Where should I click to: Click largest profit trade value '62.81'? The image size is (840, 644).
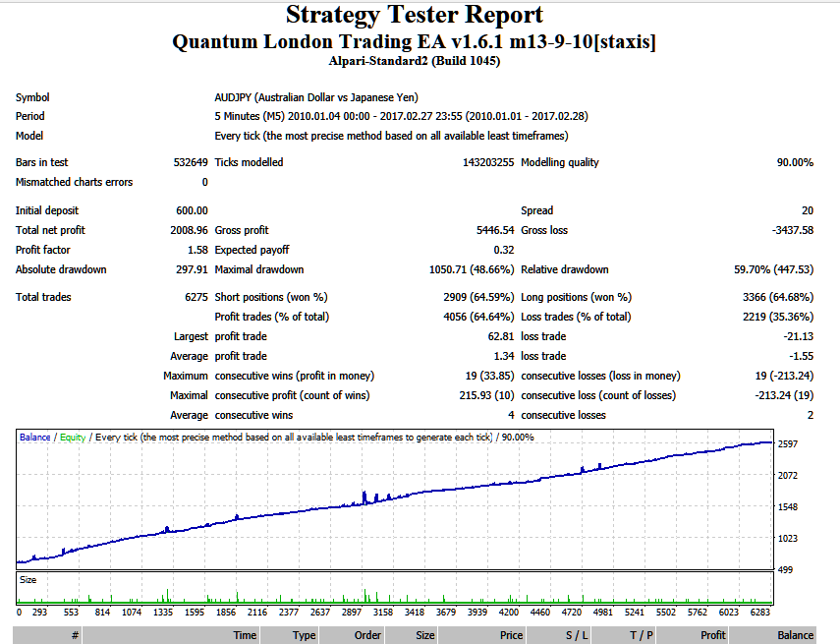501,336
